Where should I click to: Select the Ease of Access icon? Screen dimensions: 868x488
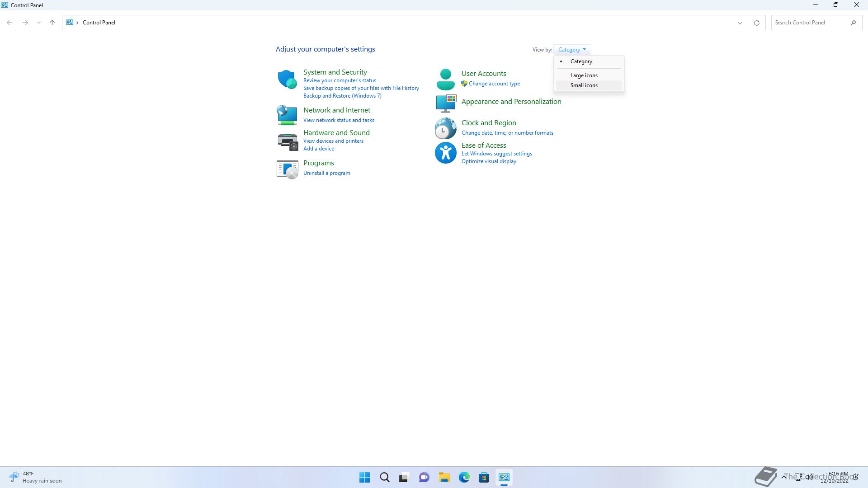click(445, 152)
